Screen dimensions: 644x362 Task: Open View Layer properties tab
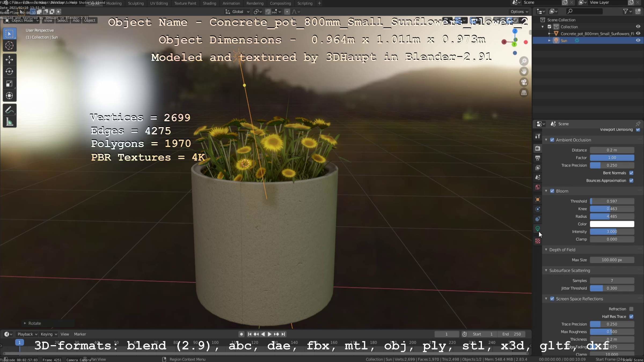click(537, 168)
